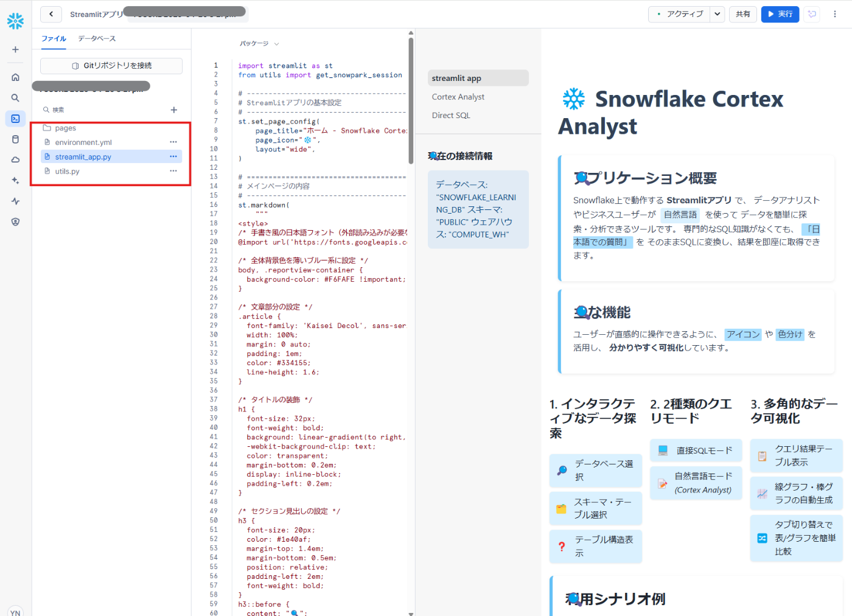The height and width of the screenshot is (616, 852).
Task: Click Gitリポジトリを接続 button
Action: (111, 66)
